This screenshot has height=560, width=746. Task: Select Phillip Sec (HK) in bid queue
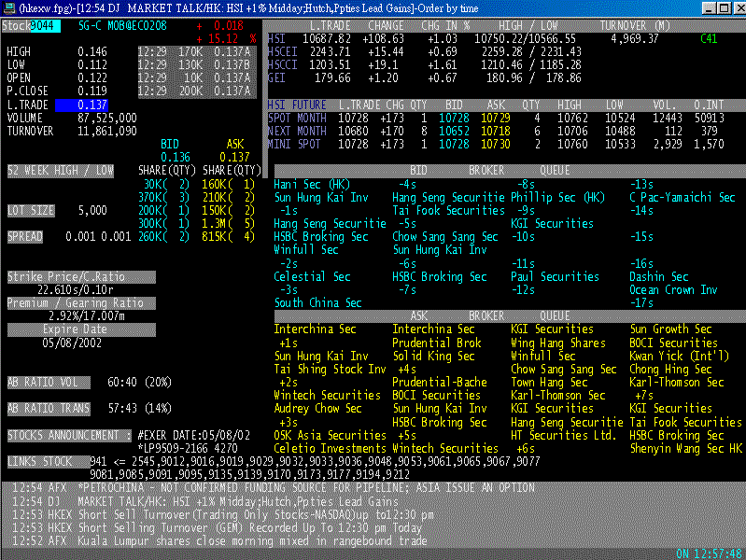point(557,197)
